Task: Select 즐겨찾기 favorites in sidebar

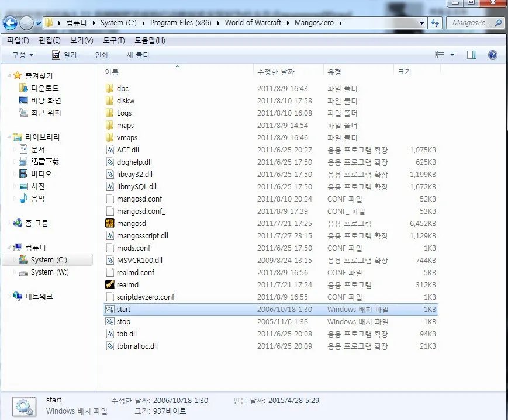Action: 39,76
